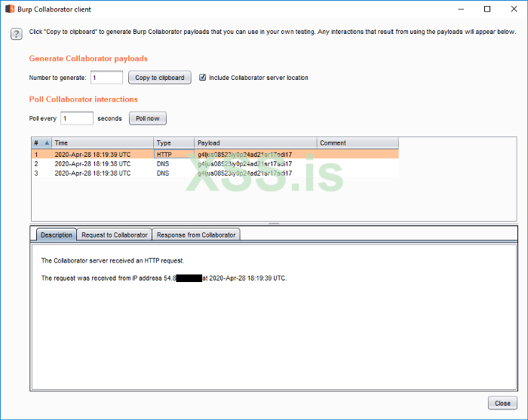Click the Generate Collaborator payloads heading
Screen dimensions: 528x420
point(88,59)
